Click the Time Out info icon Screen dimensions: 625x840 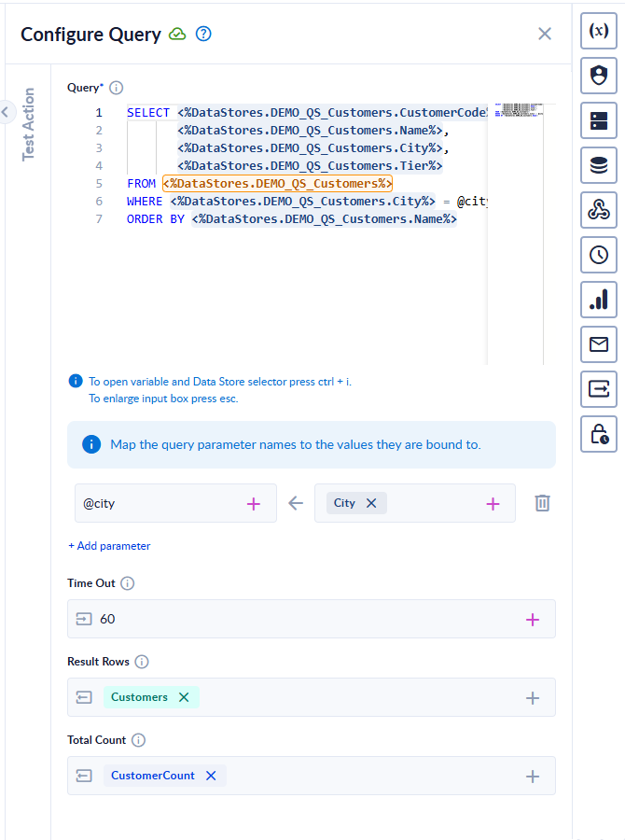pyautogui.click(x=128, y=582)
